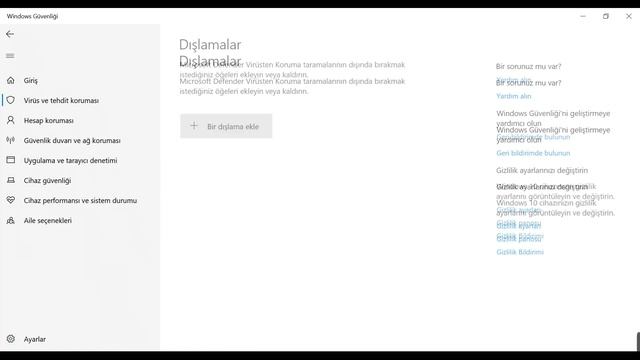
Task: Toggle the hamburger navigation menu
Action: tap(10, 56)
